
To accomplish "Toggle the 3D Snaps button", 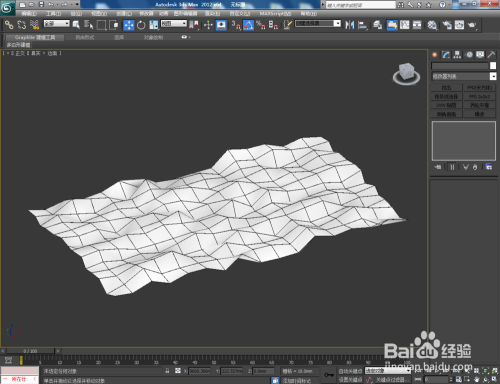I will click(236, 25).
